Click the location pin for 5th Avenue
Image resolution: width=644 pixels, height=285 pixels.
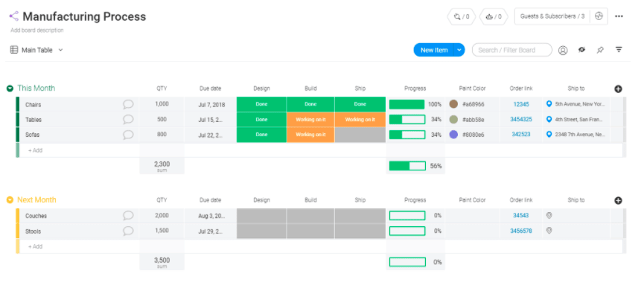[x=549, y=104]
